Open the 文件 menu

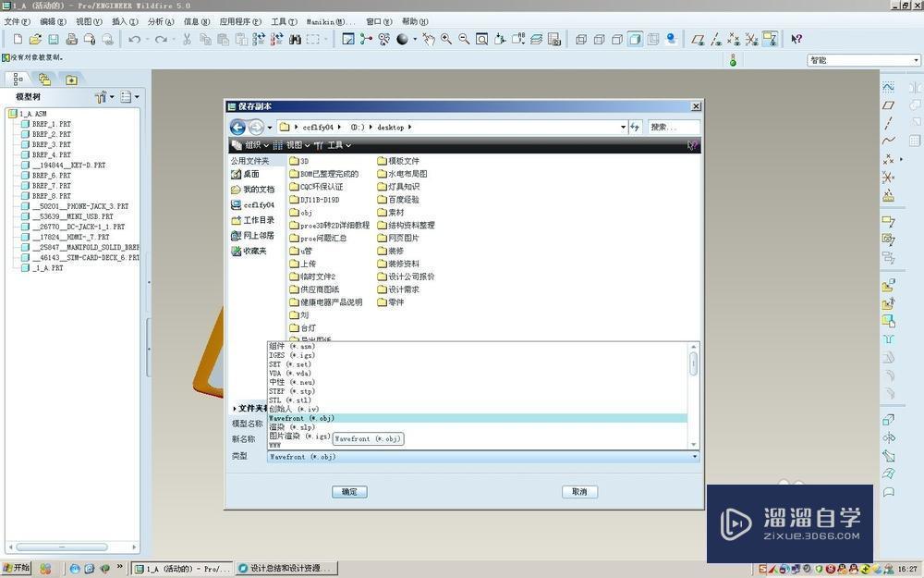pos(17,21)
